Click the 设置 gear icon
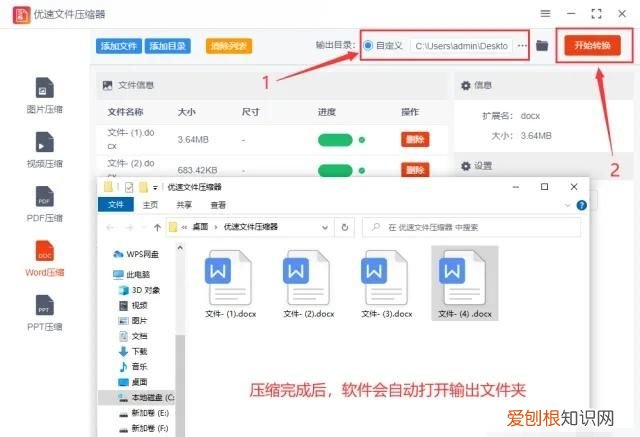The width and height of the screenshot is (640, 437). [x=465, y=166]
